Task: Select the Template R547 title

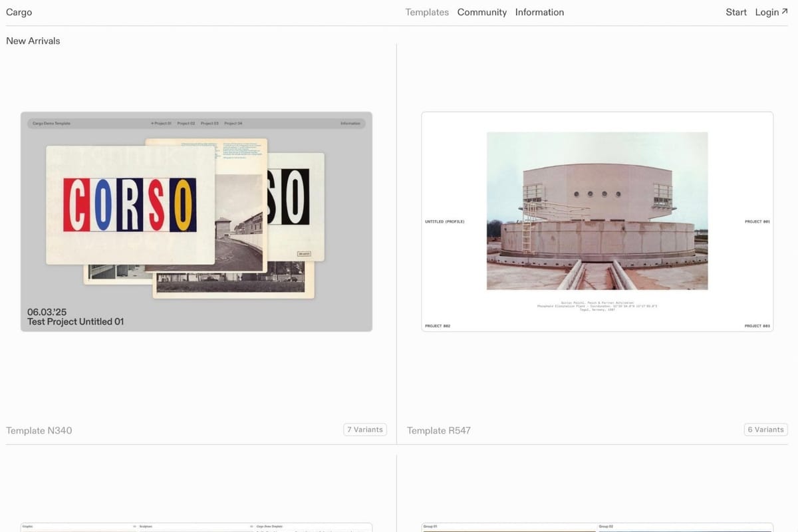Action: pos(439,430)
